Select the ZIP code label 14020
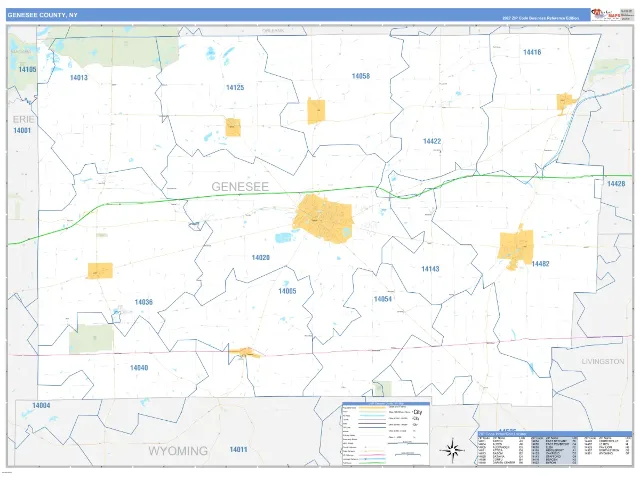This screenshot has height=480, width=640. tap(261, 258)
